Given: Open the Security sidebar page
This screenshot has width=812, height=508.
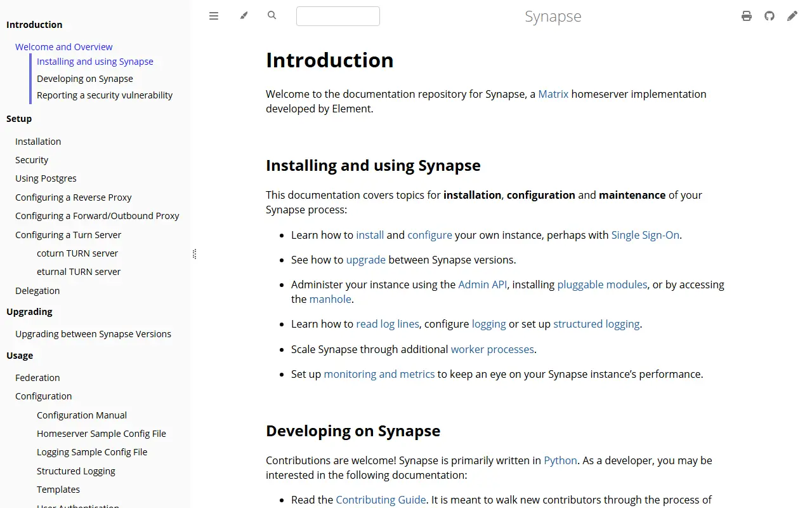Looking at the screenshot, I should [x=32, y=160].
